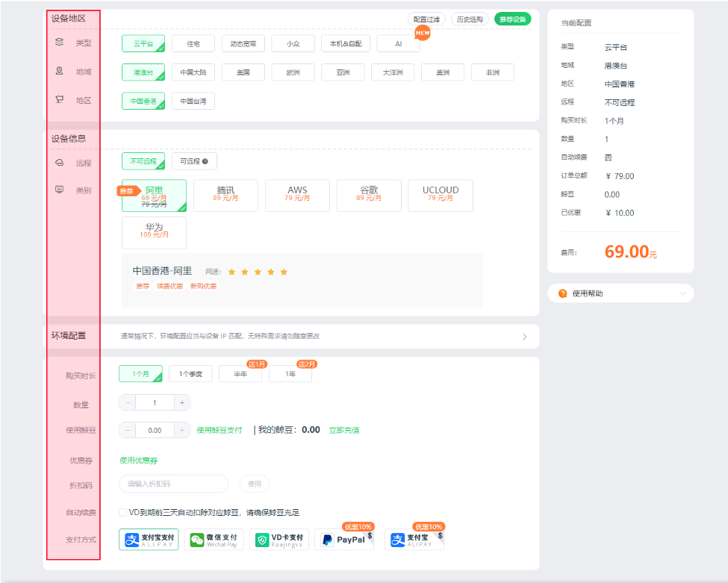Choose 1个季度 purchase duration
The width and height of the screenshot is (728, 583).
click(x=190, y=374)
